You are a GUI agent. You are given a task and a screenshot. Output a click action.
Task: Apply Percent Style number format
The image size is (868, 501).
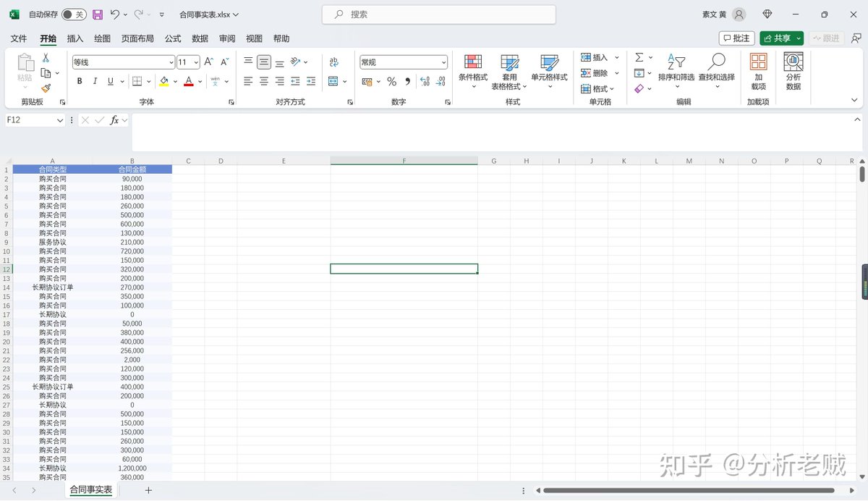(391, 81)
